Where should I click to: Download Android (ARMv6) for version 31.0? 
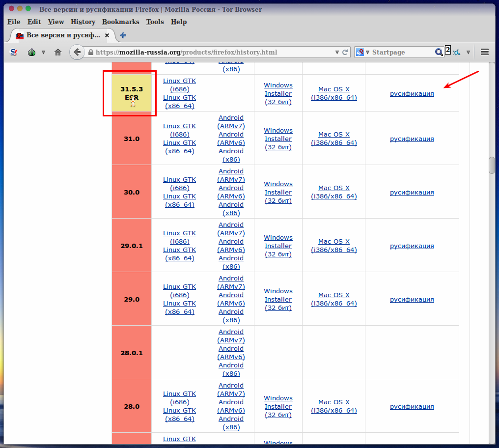click(231, 139)
